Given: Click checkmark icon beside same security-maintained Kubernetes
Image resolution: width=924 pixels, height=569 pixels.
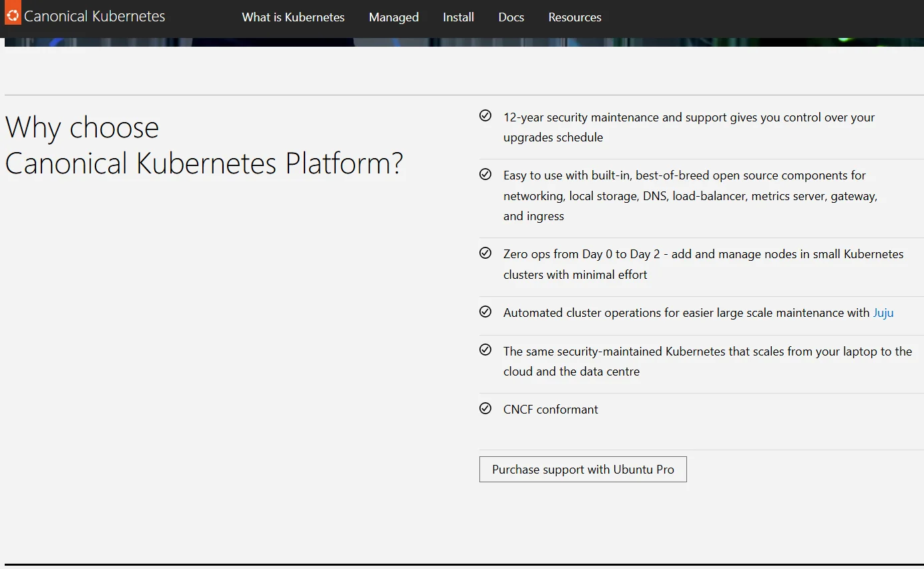Looking at the screenshot, I should [x=485, y=350].
